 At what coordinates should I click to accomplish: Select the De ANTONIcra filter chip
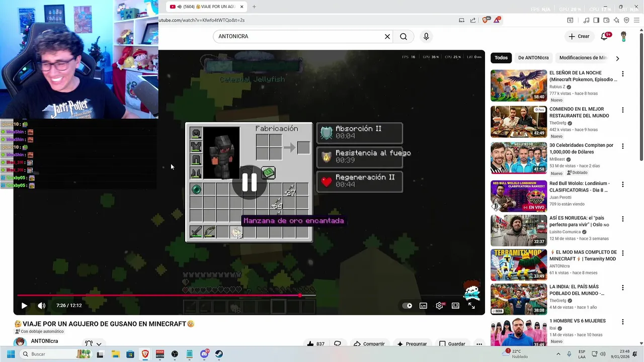tap(533, 58)
